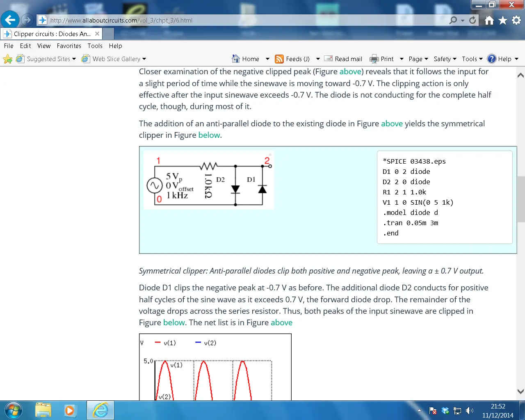Image resolution: width=525 pixels, height=420 pixels.
Task: Open the Help menu in menu bar
Action: 115,46
